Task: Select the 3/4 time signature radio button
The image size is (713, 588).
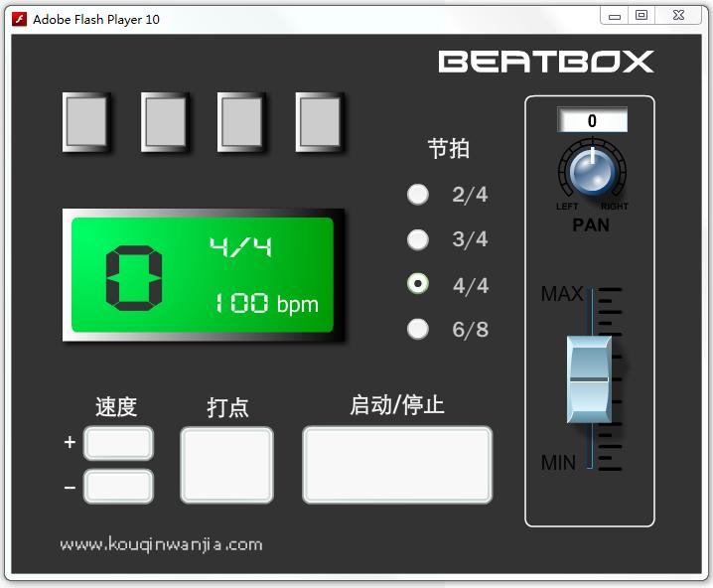Action: coord(417,239)
